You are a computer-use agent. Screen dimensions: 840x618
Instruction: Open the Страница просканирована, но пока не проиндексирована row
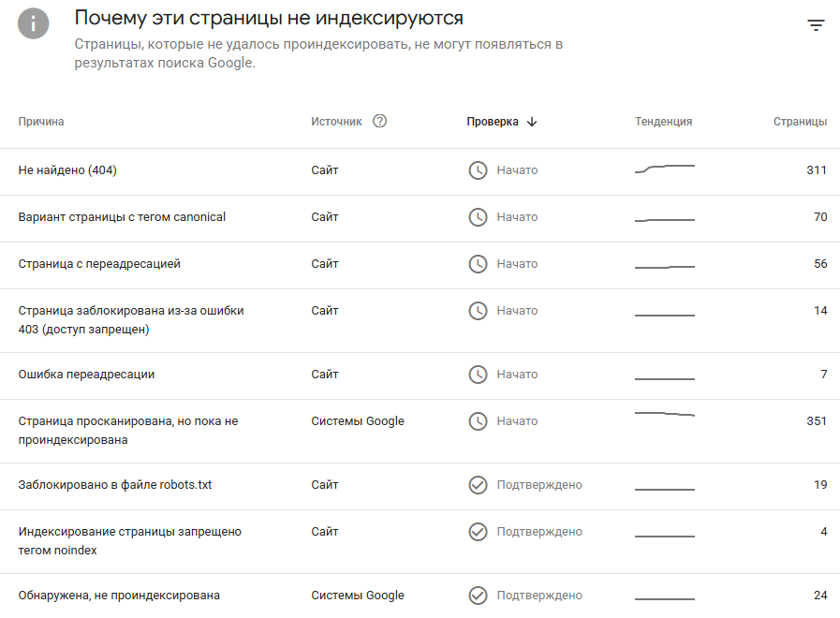tap(420, 431)
